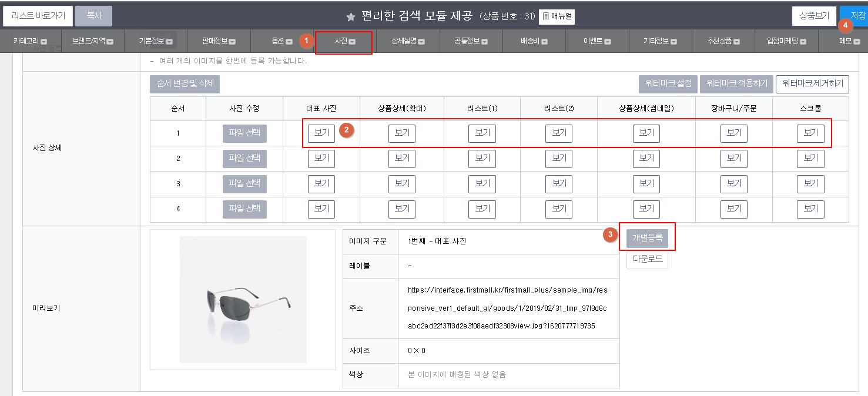This screenshot has width=868, height=396.
Task: Click the 상품보기 button
Action: click(x=814, y=16)
